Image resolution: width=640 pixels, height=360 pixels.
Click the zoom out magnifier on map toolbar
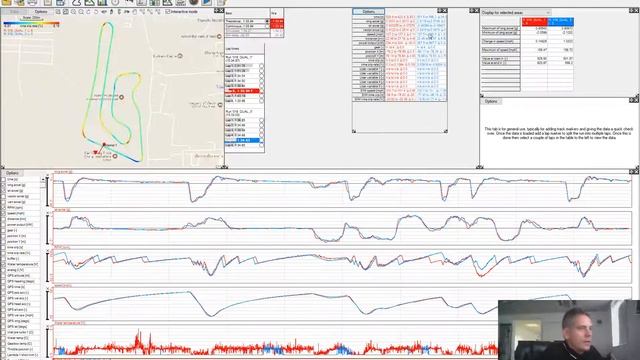[81, 11]
